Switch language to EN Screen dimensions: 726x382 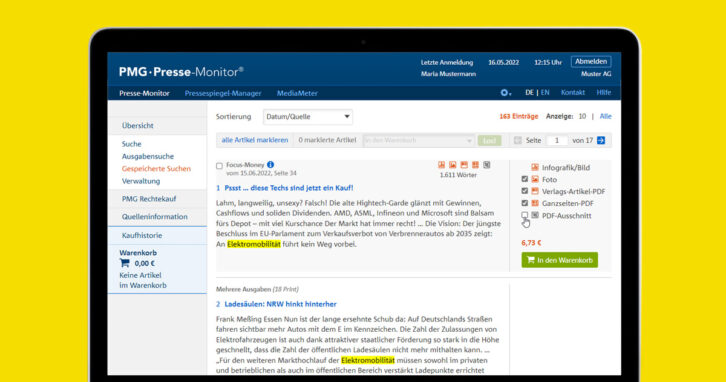[545, 93]
